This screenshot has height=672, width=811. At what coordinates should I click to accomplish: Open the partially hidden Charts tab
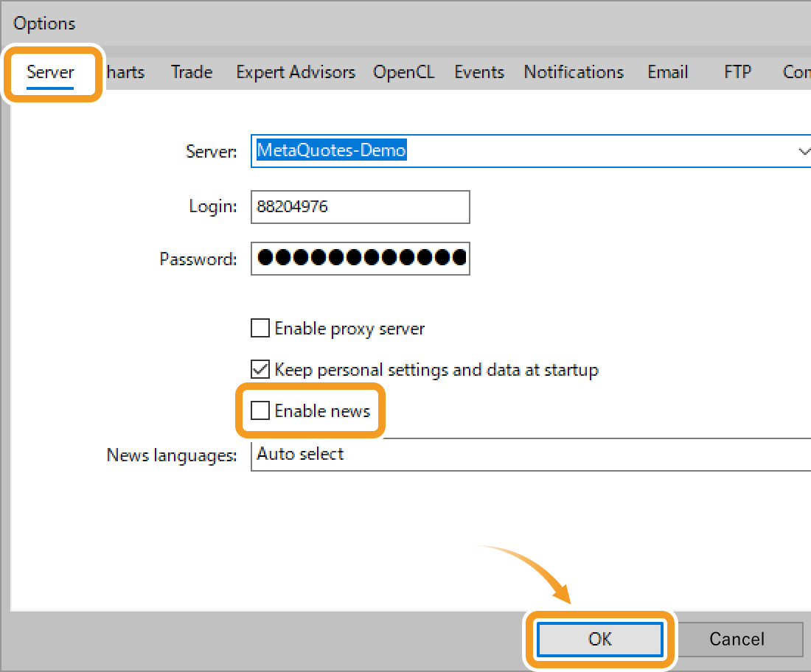[x=125, y=72]
